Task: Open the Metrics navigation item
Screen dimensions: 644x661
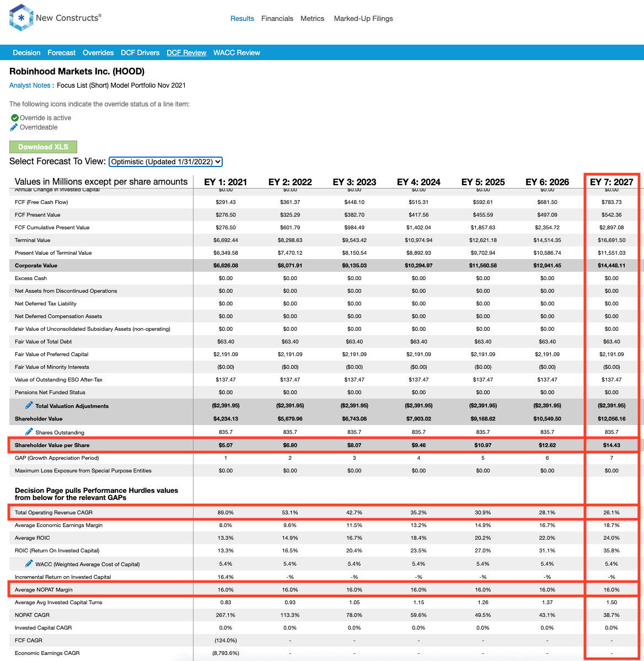Action: (x=312, y=19)
